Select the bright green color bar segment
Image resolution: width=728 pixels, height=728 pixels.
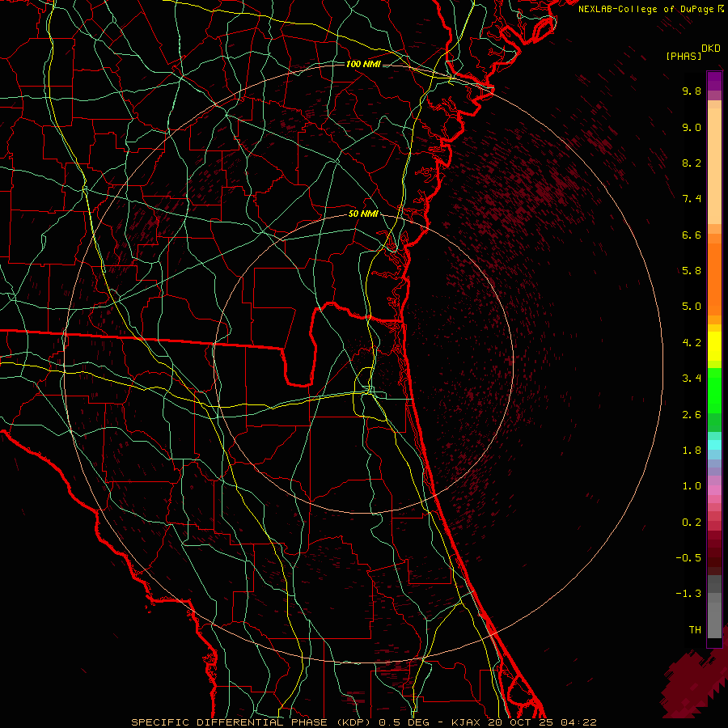pos(714,392)
